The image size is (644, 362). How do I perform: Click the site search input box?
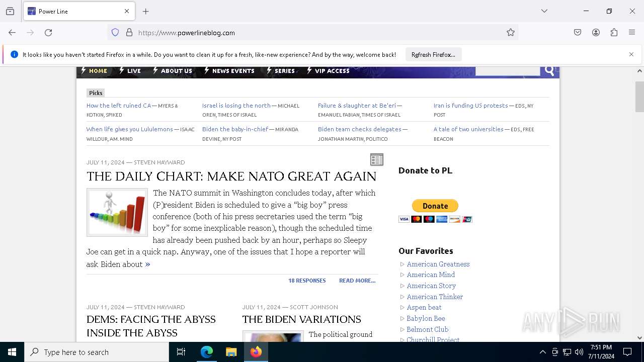(508, 71)
